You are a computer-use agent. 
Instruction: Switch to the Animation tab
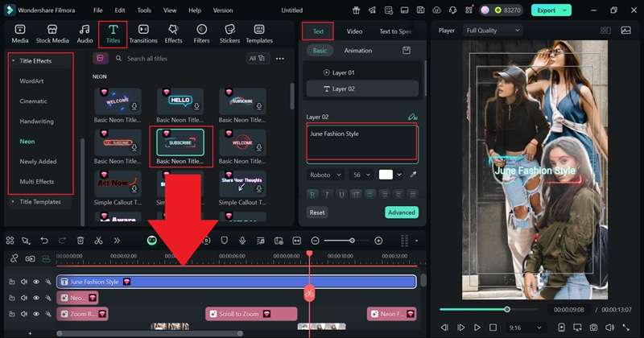click(x=357, y=51)
